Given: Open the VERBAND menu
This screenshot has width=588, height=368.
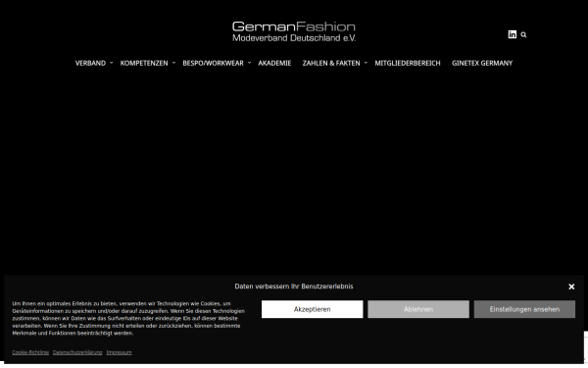Looking at the screenshot, I should (x=90, y=63).
